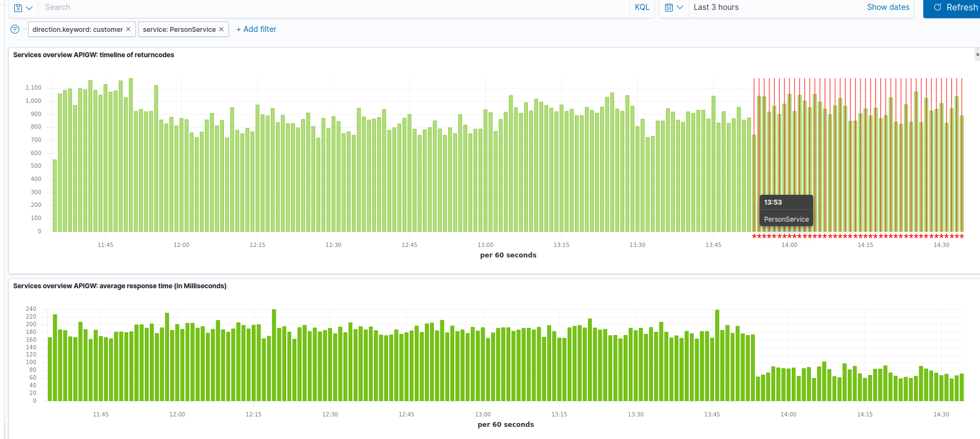Remove the service: PersonService filter

tap(221, 29)
